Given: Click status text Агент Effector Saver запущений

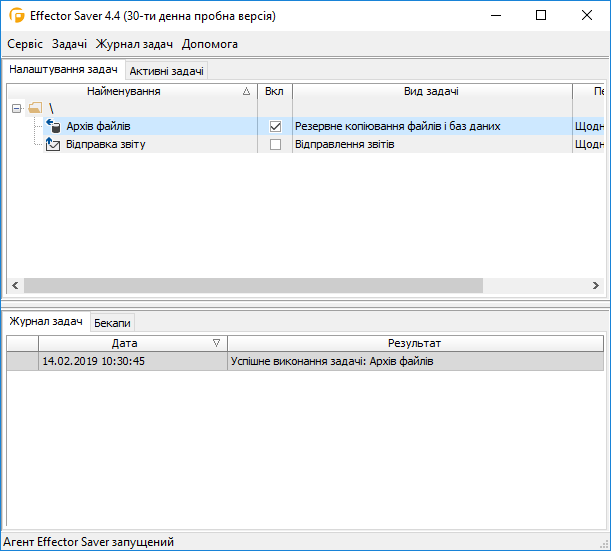Looking at the screenshot, I should (88, 542).
